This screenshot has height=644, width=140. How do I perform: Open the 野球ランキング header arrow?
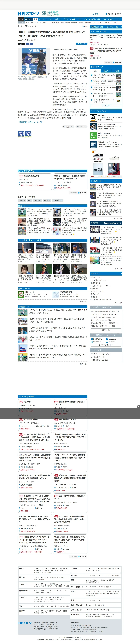pos(121,67)
